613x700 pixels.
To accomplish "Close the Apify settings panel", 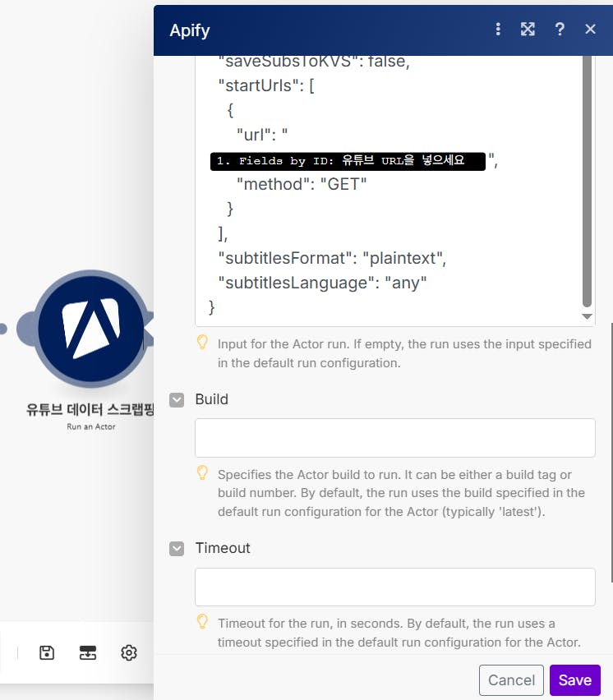I will click(590, 30).
